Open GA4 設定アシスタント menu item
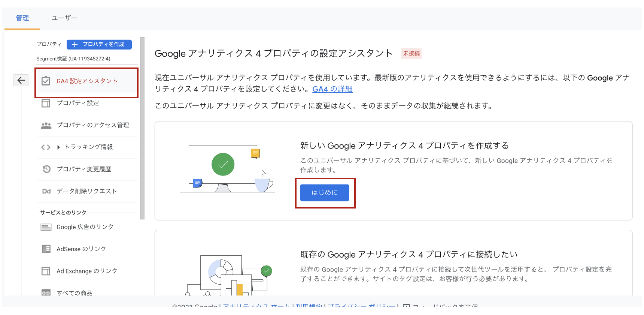This screenshot has width=644, height=315. coord(87,81)
